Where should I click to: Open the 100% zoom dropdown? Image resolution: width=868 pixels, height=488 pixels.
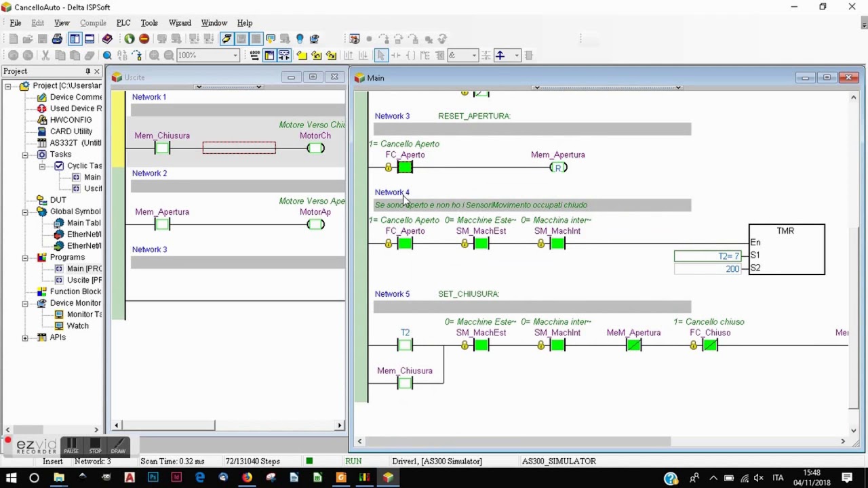[235, 56]
